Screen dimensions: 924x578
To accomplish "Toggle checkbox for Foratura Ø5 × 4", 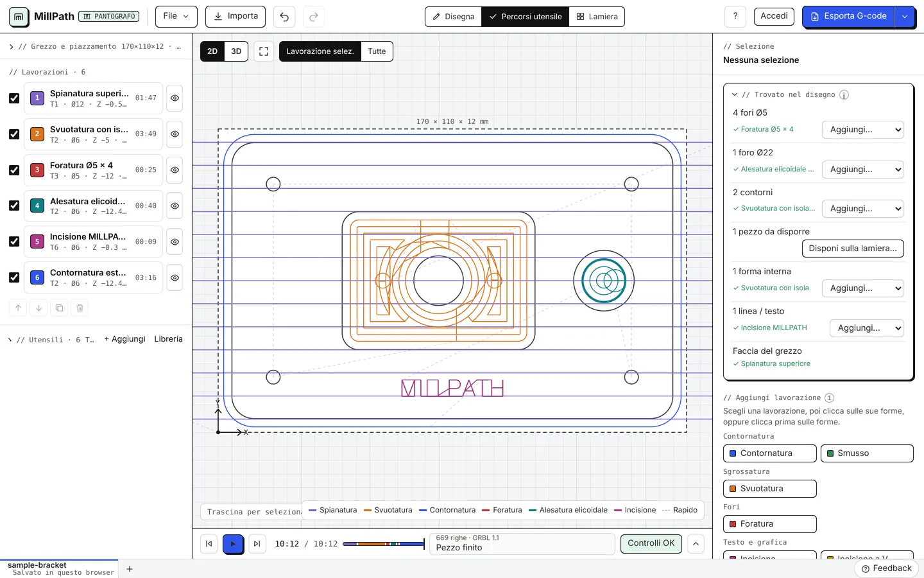I will tap(14, 170).
